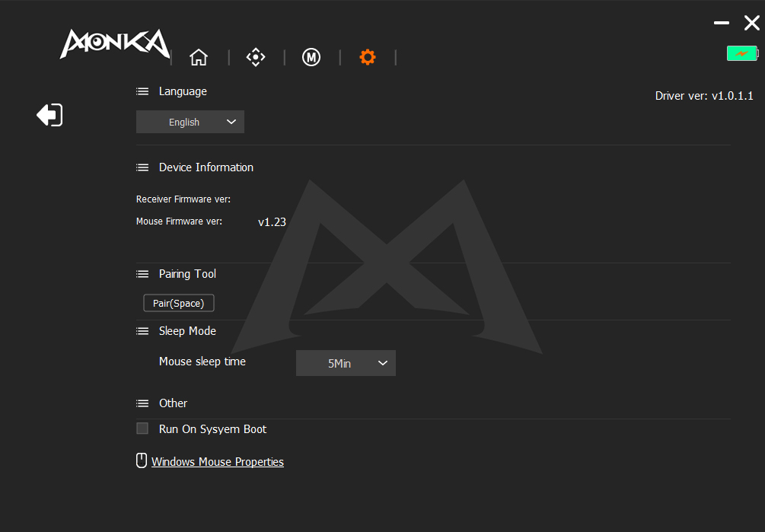The height and width of the screenshot is (532, 765).
Task: Click the Device Information section header
Action: pos(206,167)
